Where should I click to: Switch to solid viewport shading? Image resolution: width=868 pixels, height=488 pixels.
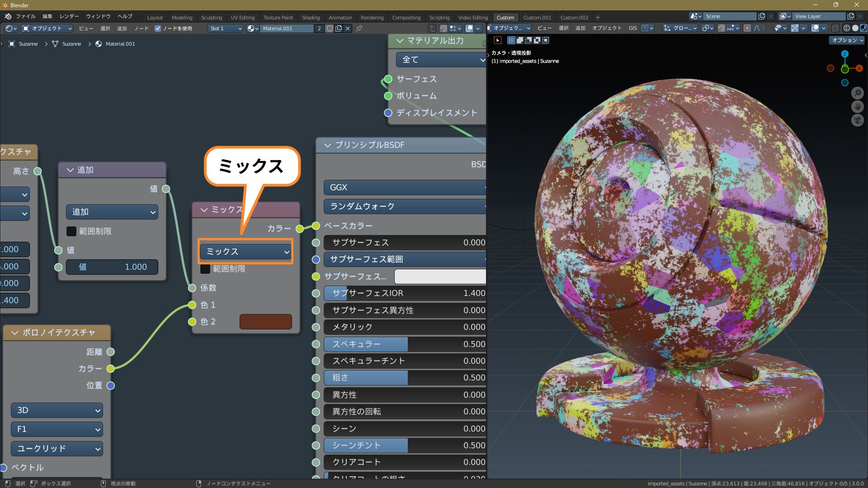(855, 28)
